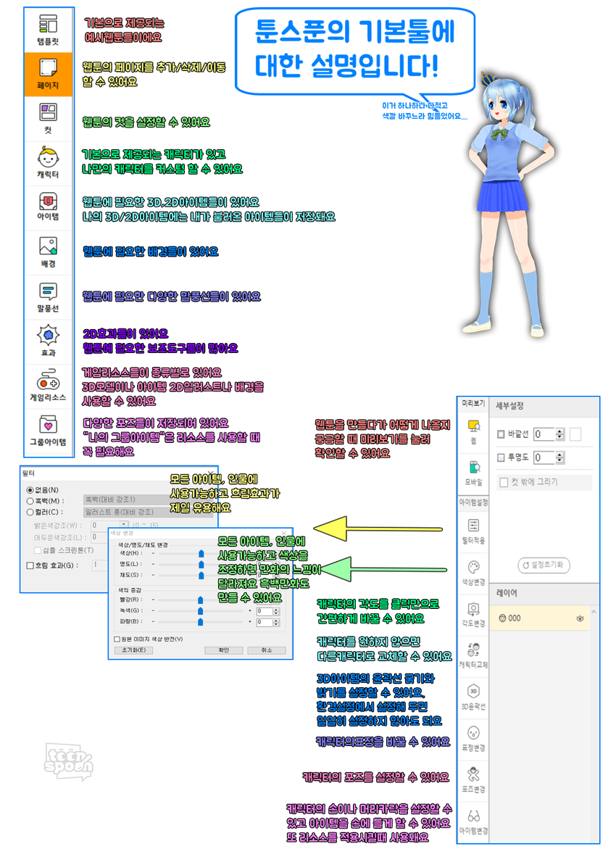Open the 3D윤곽선 outline settings
616x862 pixels.
pyautogui.click(x=474, y=697)
